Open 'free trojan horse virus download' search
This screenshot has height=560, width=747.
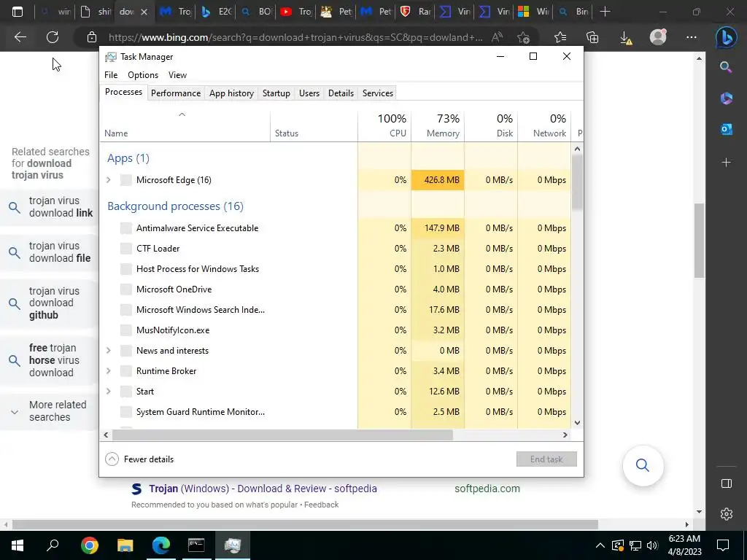tap(50, 360)
